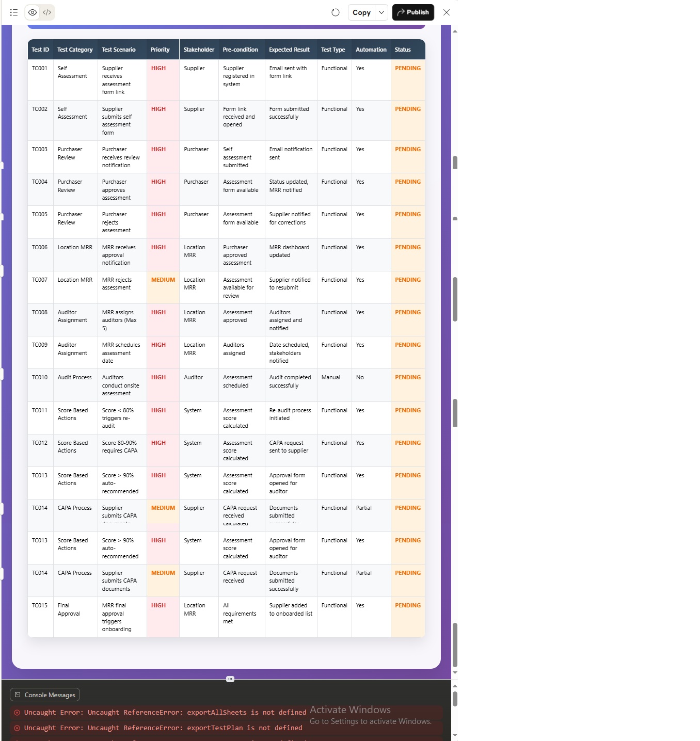Click the Priority column header
The width and height of the screenshot is (700, 741).
(160, 50)
